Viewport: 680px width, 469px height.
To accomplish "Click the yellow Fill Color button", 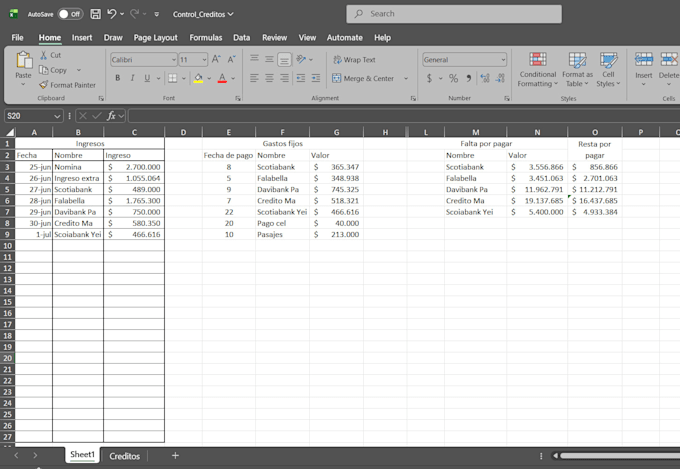I will coord(198,78).
